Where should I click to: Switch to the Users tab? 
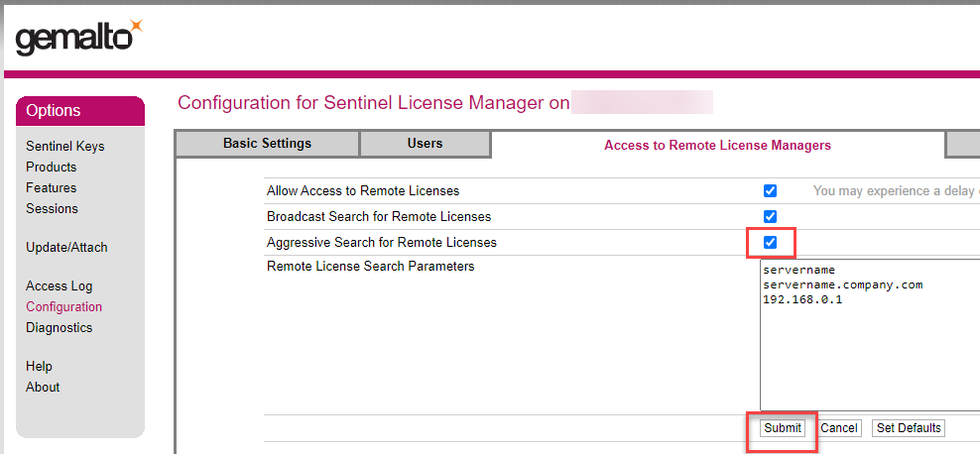click(425, 143)
